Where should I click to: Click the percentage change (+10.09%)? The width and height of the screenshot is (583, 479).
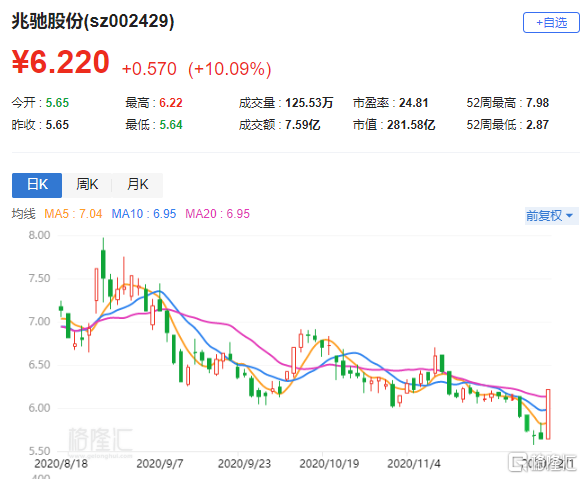230,69
